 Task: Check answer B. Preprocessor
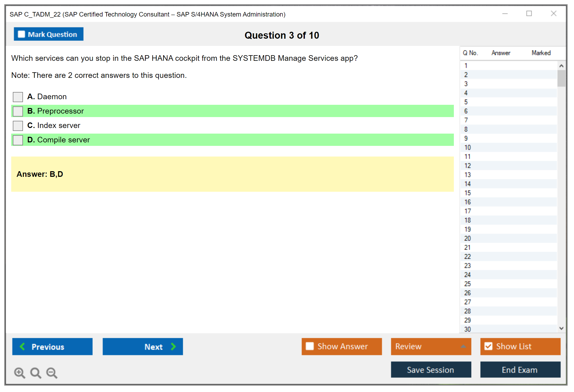click(x=18, y=111)
